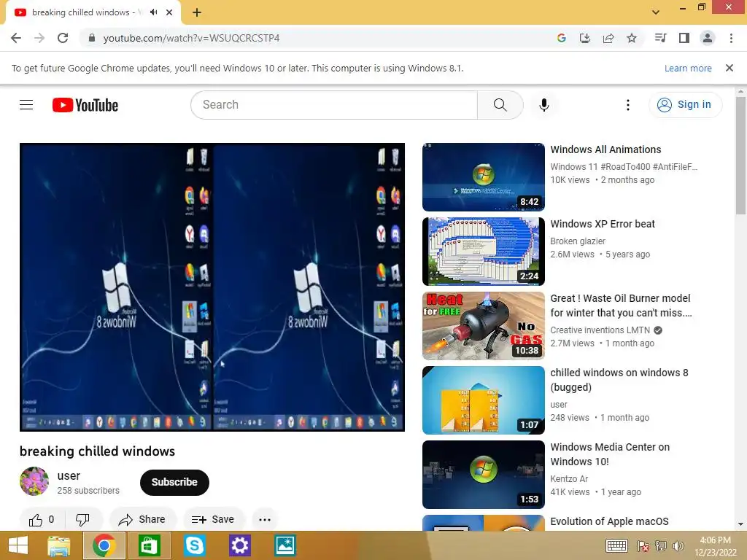
Task: Click 'Kentzo Ar' channel name
Action: point(569,479)
